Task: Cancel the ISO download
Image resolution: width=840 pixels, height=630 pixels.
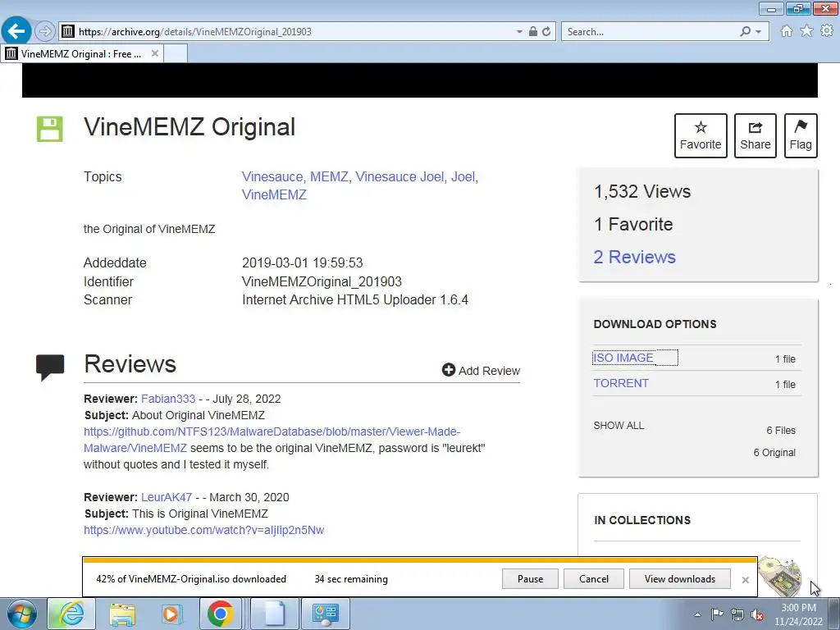Action: [x=594, y=578]
